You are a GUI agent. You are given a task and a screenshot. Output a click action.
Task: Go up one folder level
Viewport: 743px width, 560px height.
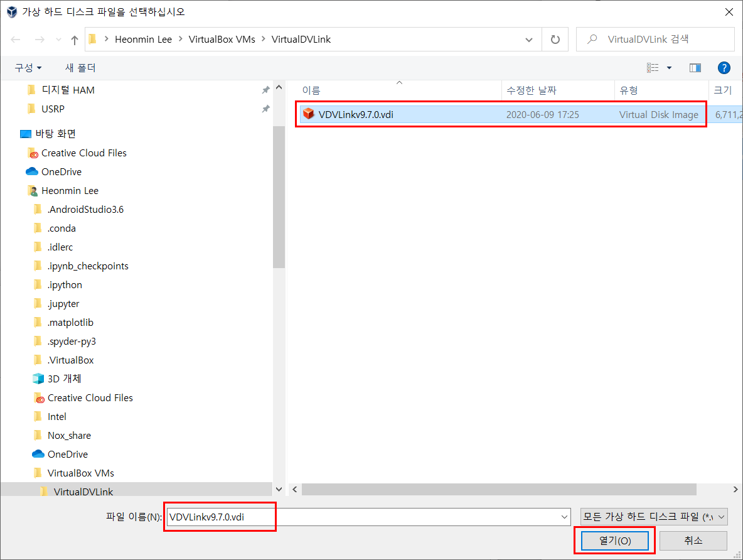(75, 40)
